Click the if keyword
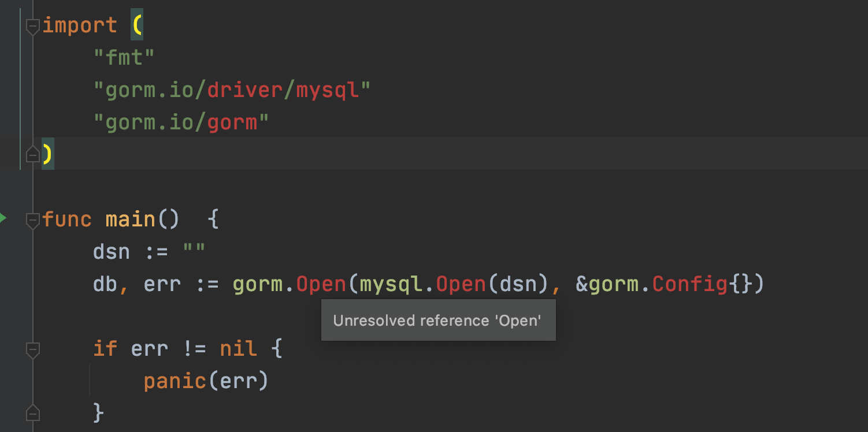 [x=106, y=349]
